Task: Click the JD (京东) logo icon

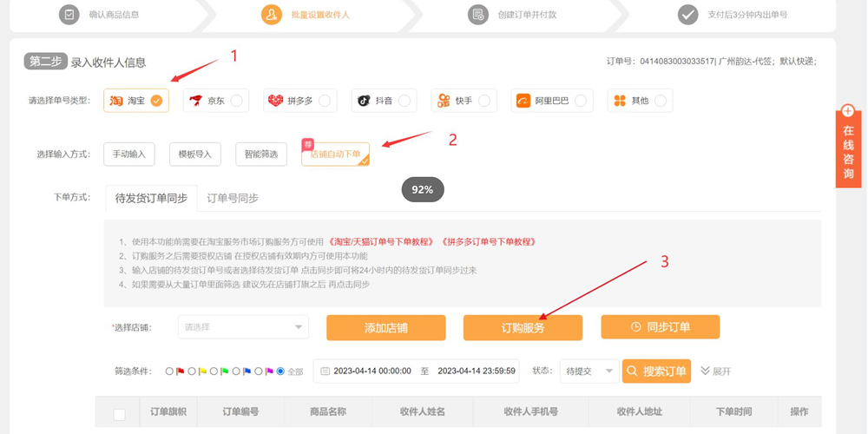Action: [196, 101]
